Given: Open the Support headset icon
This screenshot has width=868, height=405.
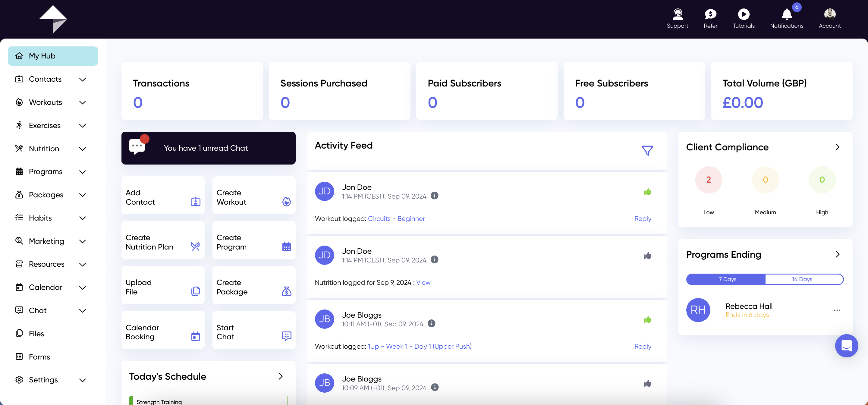Looking at the screenshot, I should (677, 14).
